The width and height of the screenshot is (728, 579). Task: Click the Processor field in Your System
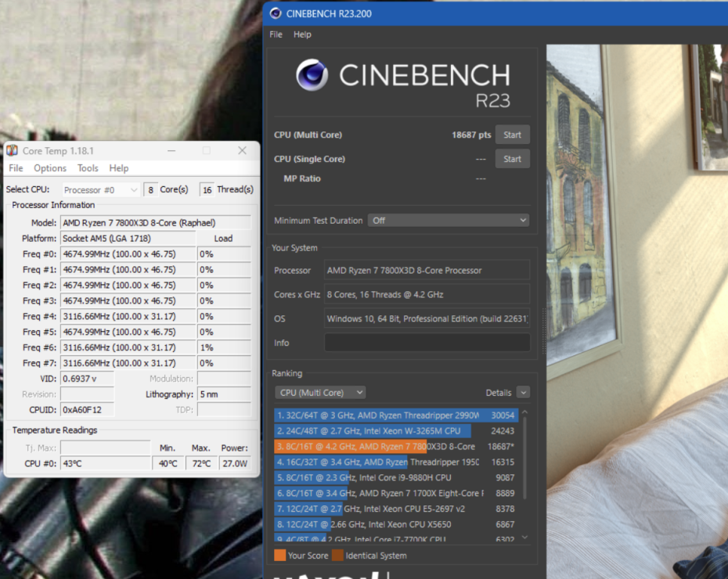point(427,270)
